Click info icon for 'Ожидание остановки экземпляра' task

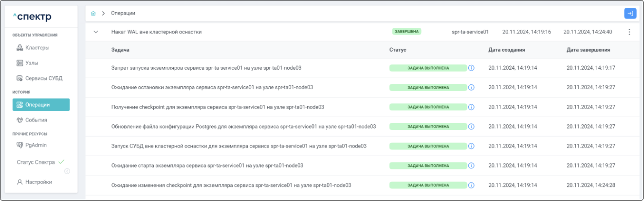[471, 87]
